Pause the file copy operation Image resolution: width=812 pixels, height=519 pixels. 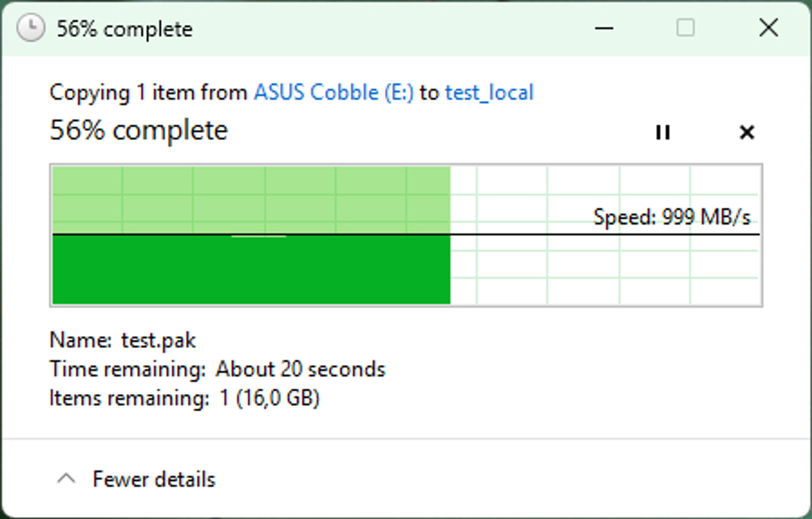coord(662,132)
